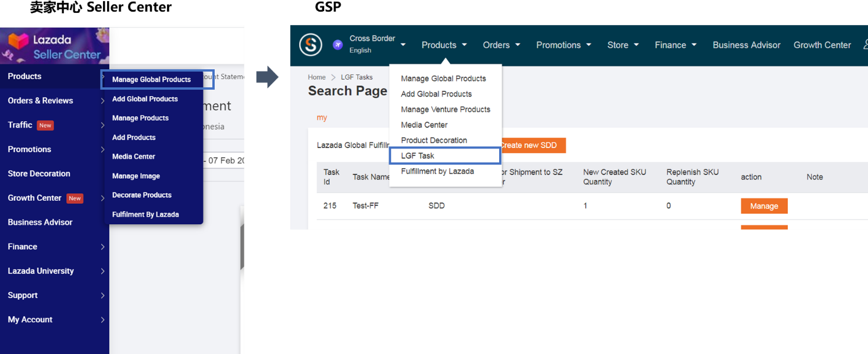868x354 pixels.
Task: Choose Add Global Products in GSP dropdown
Action: (x=436, y=94)
